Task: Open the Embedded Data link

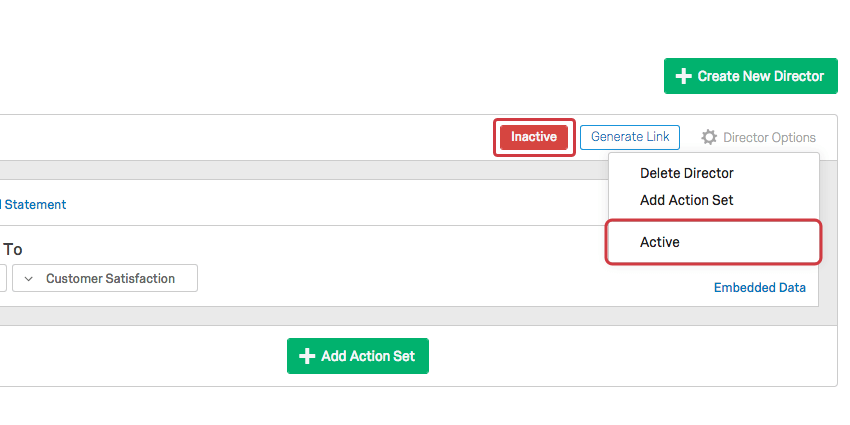Action: (759, 287)
